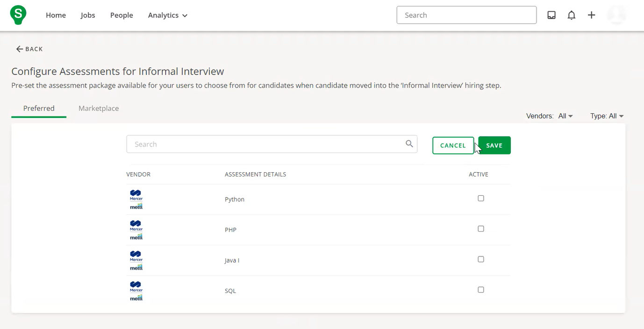Open the notifications bell icon
644x329 pixels.
[x=571, y=15]
